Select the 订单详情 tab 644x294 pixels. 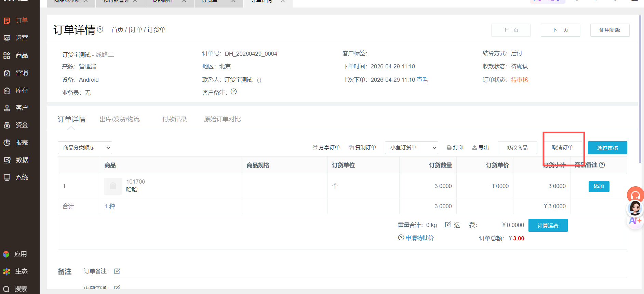pos(71,119)
